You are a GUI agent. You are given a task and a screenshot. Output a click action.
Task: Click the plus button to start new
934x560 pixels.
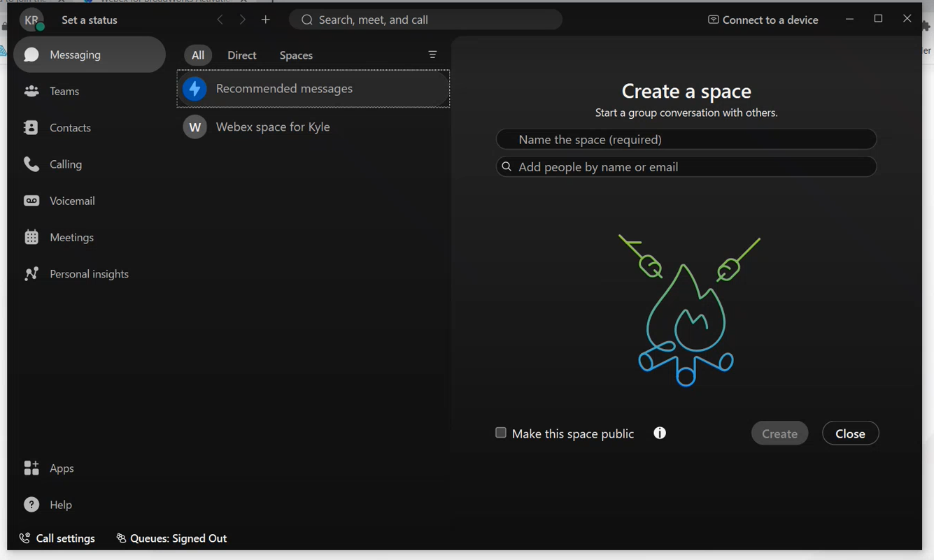(266, 20)
